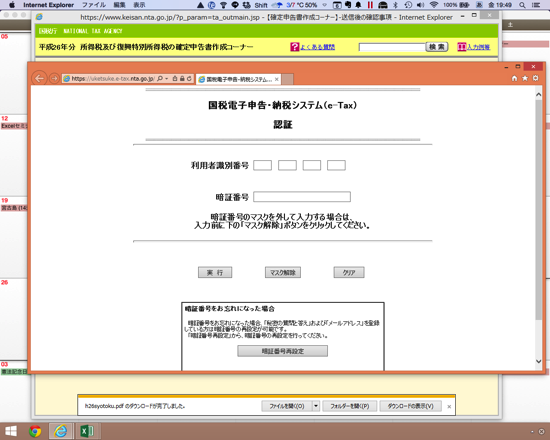
Task: Click second 利用者識別番号 input box
Action: (287, 165)
